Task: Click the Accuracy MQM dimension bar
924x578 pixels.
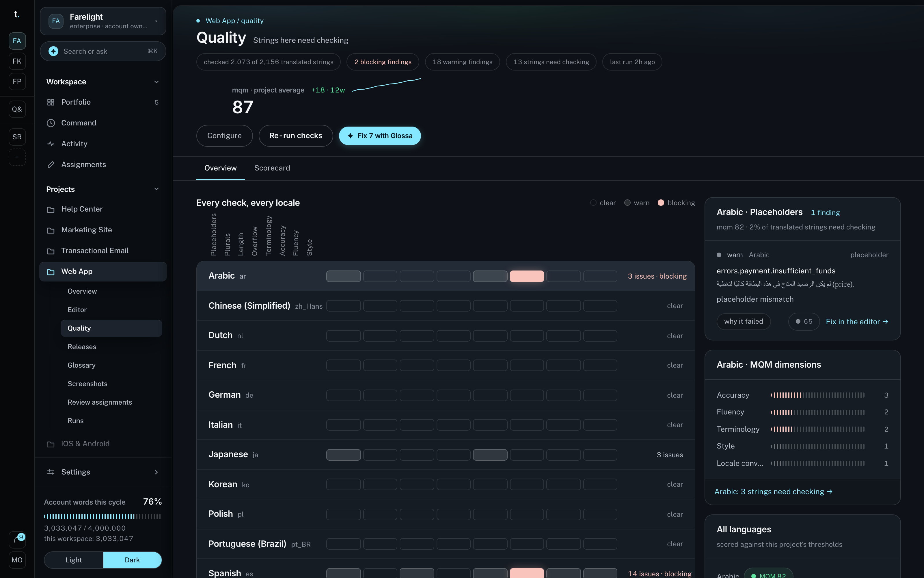Action: pos(817,395)
